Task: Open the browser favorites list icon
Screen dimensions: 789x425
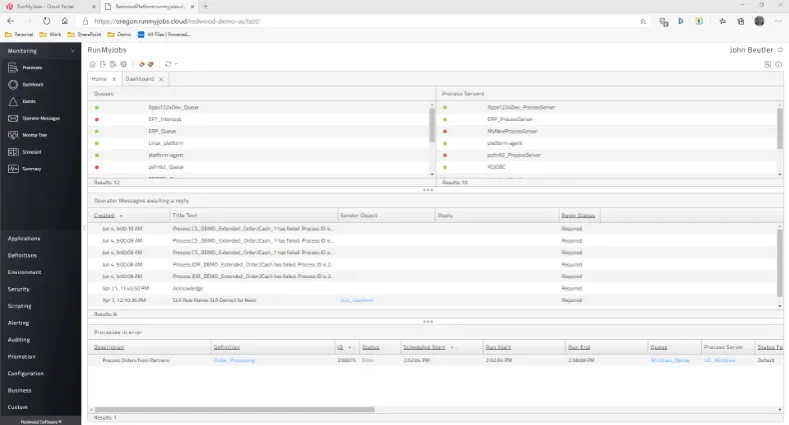Action: tap(723, 21)
